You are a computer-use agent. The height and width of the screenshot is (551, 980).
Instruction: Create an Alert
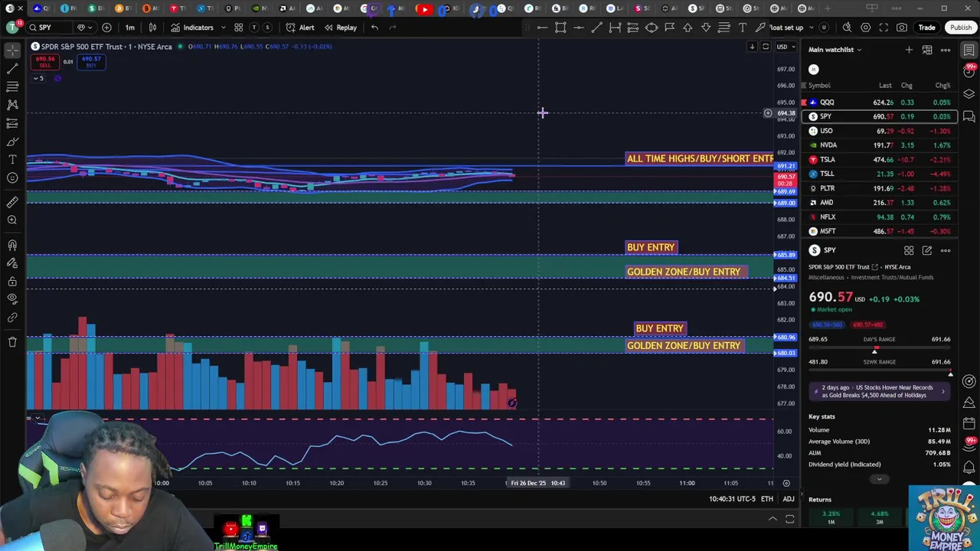(300, 28)
